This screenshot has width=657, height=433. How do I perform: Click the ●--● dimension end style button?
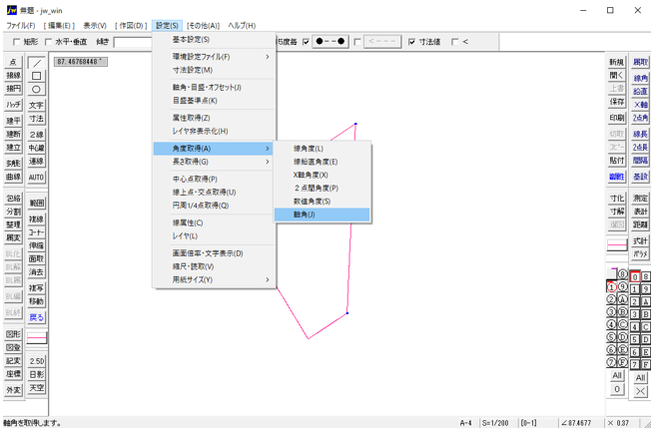pos(330,41)
